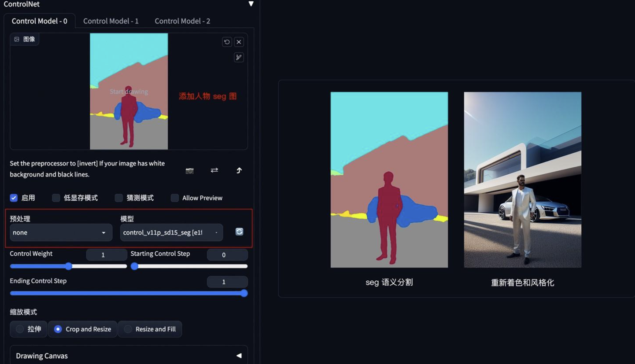Click the '重新着色和风格化' caption

[523, 283]
